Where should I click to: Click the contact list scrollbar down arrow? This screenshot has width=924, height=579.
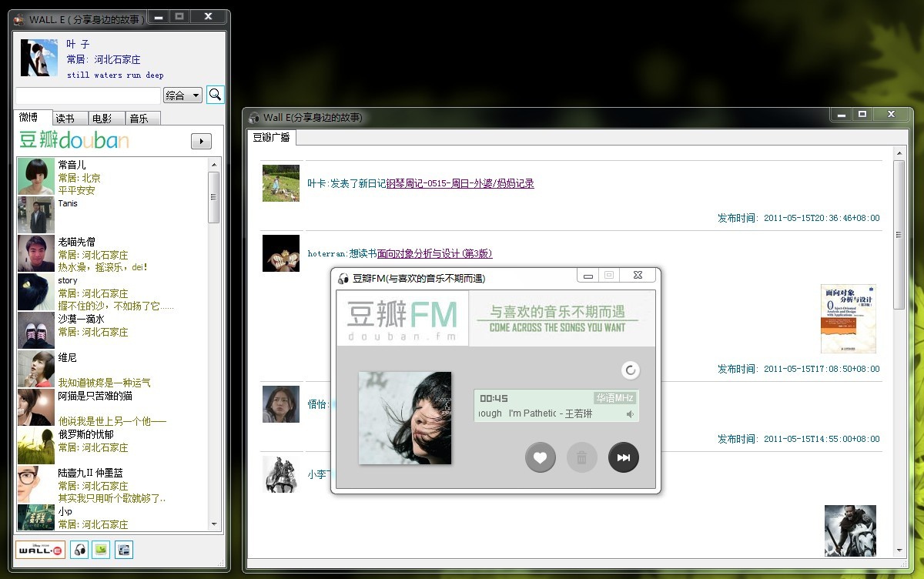click(x=214, y=524)
